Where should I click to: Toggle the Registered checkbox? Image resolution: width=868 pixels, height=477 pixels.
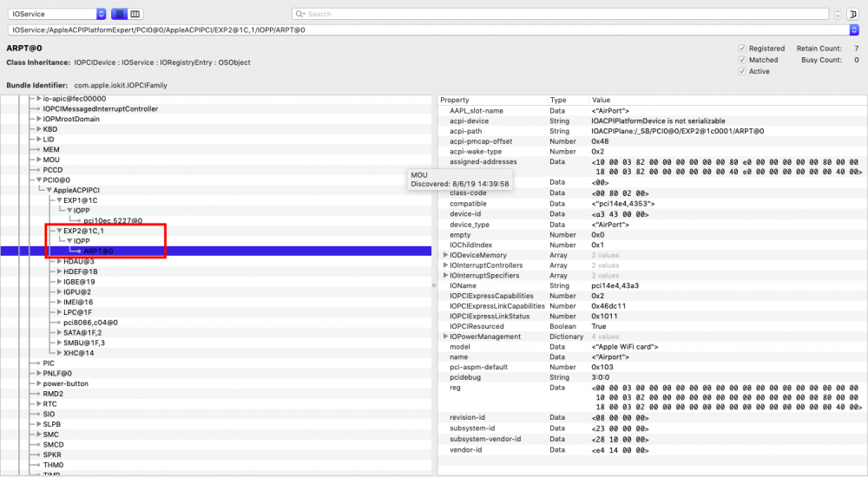click(741, 49)
